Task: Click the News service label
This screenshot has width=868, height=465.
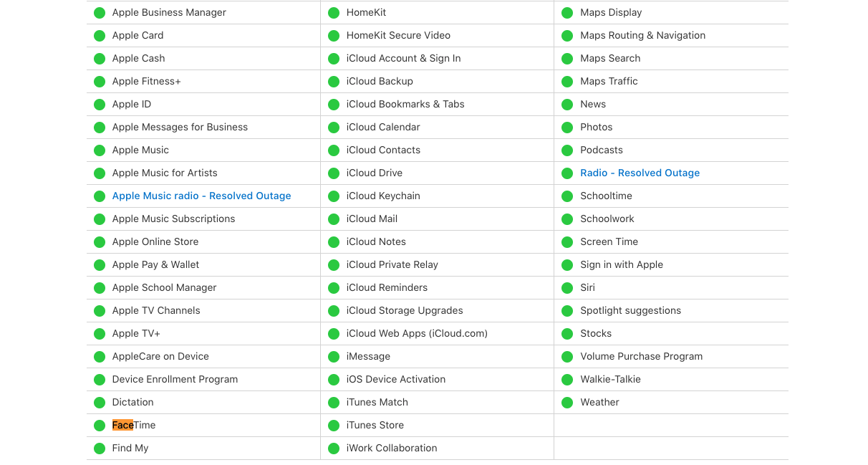Action: pyautogui.click(x=593, y=104)
